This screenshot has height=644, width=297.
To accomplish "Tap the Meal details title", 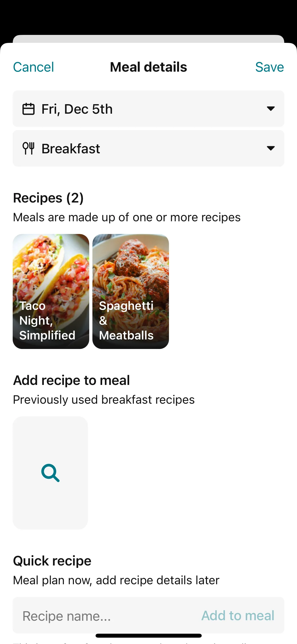I will coord(148,67).
